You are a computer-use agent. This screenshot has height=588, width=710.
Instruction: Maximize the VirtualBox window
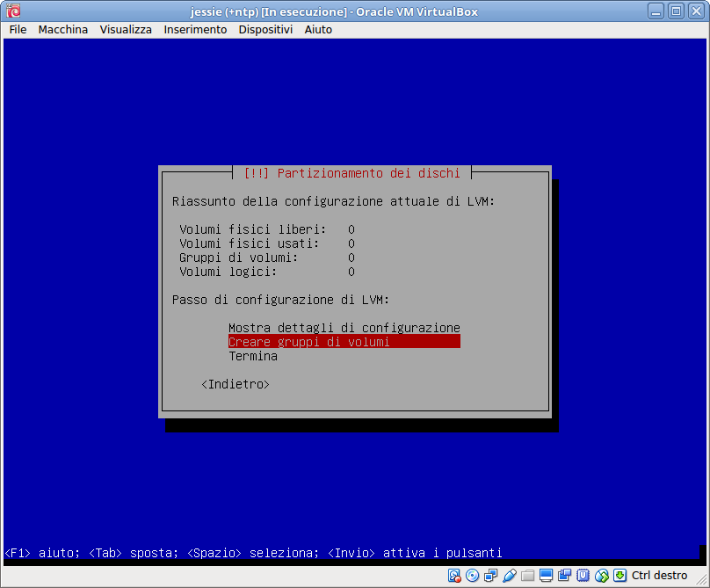click(676, 11)
